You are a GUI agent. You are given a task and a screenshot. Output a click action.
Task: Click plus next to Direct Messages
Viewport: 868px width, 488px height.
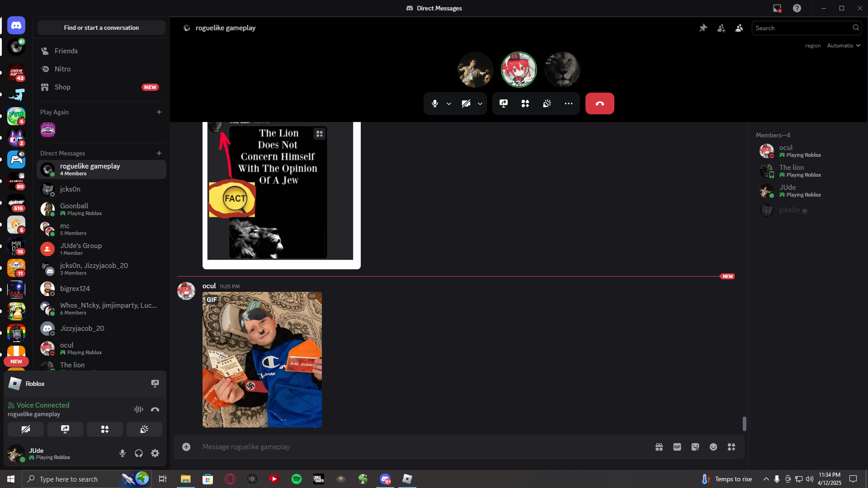[x=159, y=153]
